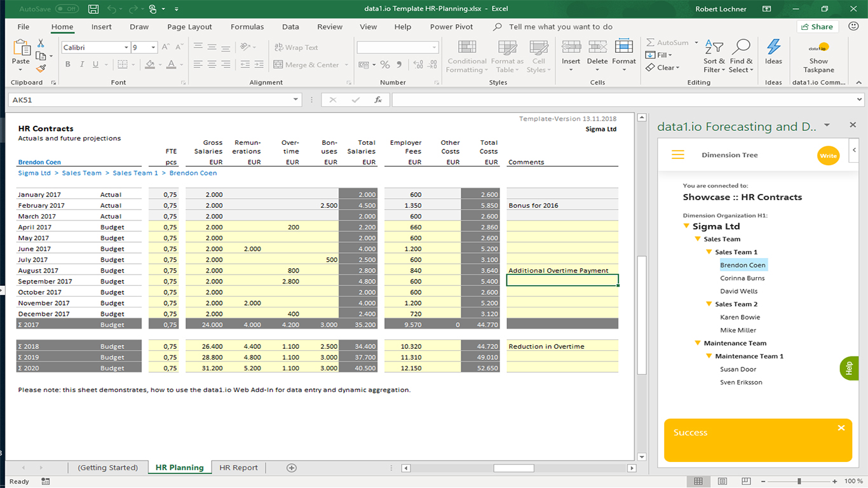Viewport: 868px width, 488px height.
Task: Click the zoom slider in the status bar
Action: (x=799, y=482)
